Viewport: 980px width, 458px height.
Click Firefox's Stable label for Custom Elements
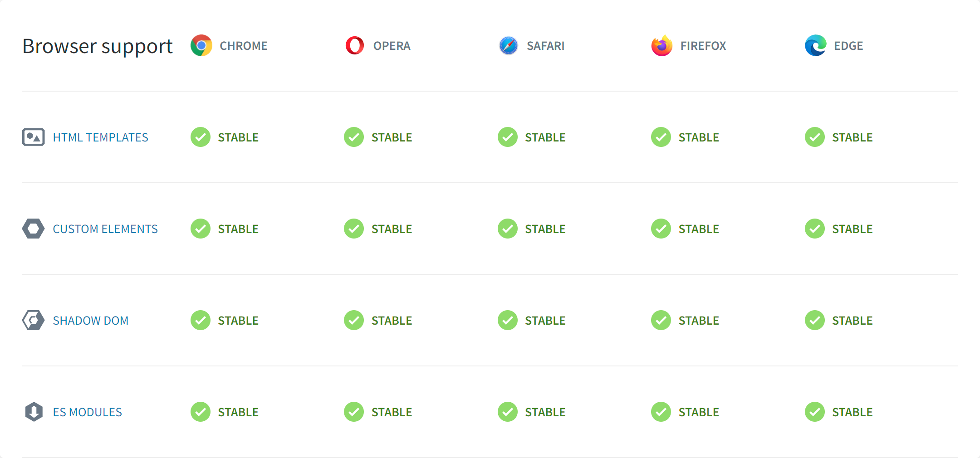point(699,229)
